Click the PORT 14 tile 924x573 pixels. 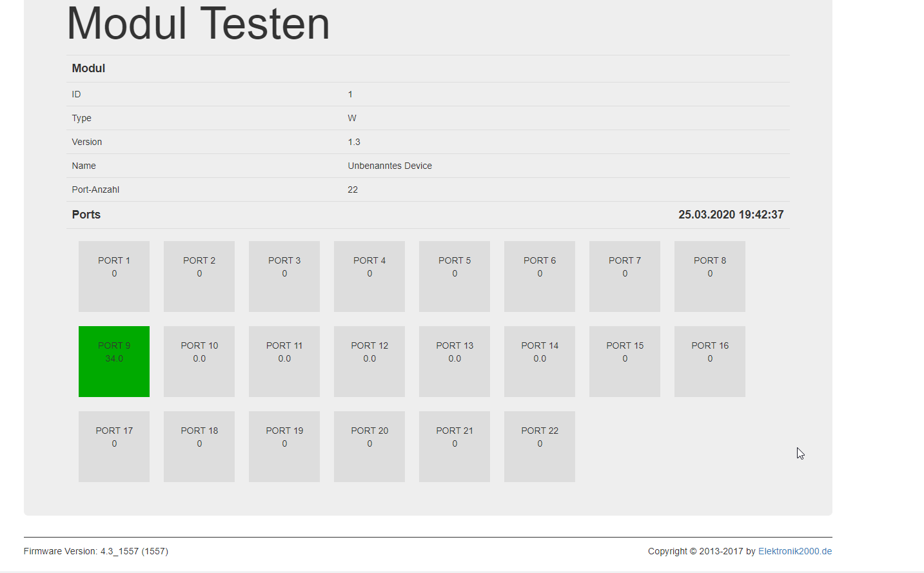click(540, 362)
